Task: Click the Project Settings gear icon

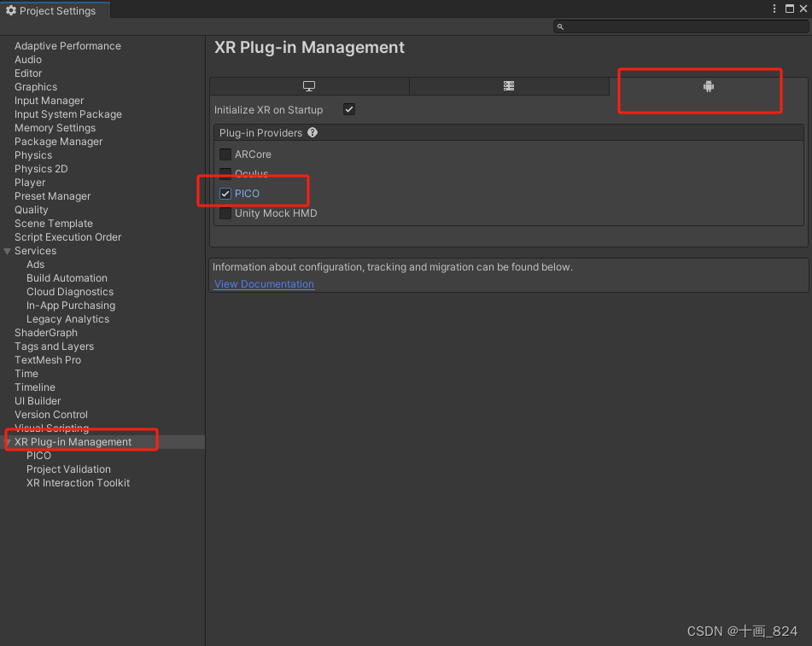Action: point(11,10)
